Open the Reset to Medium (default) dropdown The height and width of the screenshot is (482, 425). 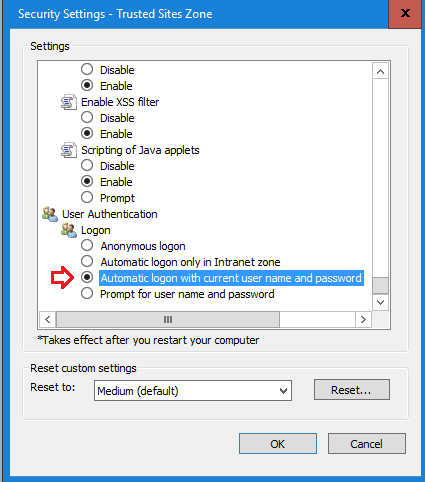[193, 390]
